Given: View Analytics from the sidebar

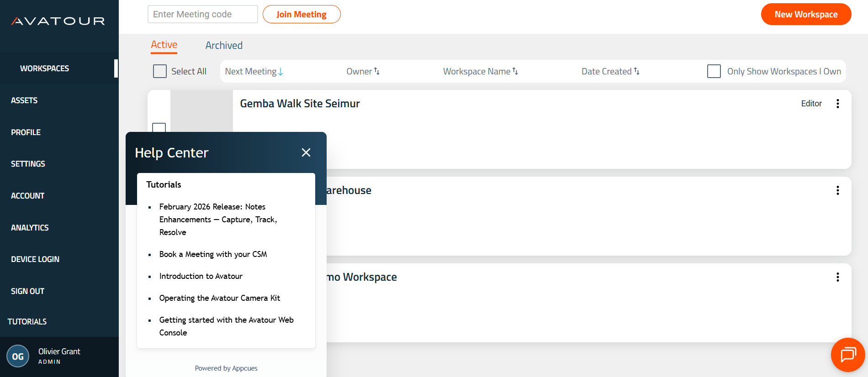Looking at the screenshot, I should coord(30,228).
